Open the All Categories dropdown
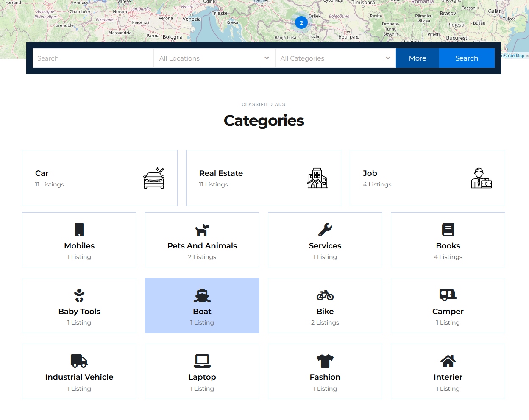 point(335,58)
